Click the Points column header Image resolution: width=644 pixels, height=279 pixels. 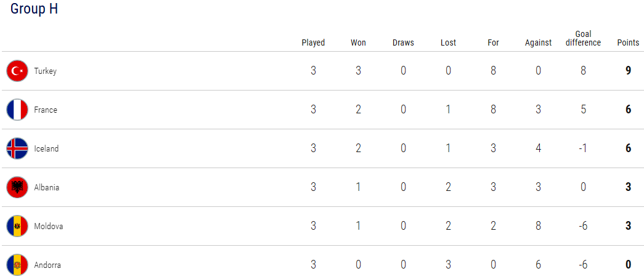pyautogui.click(x=628, y=42)
